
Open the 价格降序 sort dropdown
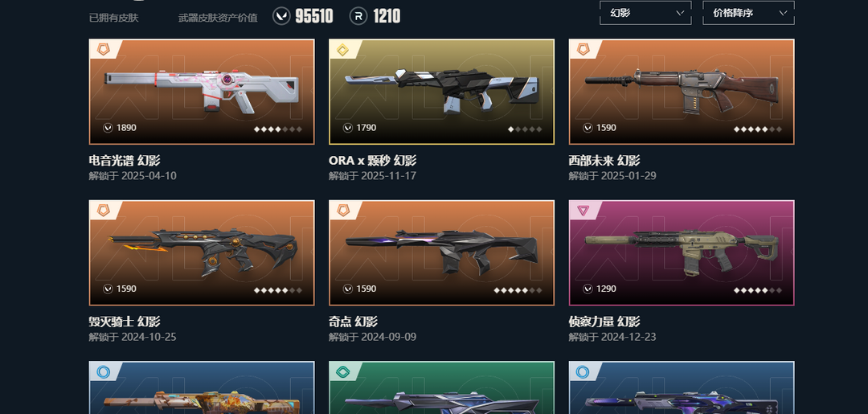748,13
